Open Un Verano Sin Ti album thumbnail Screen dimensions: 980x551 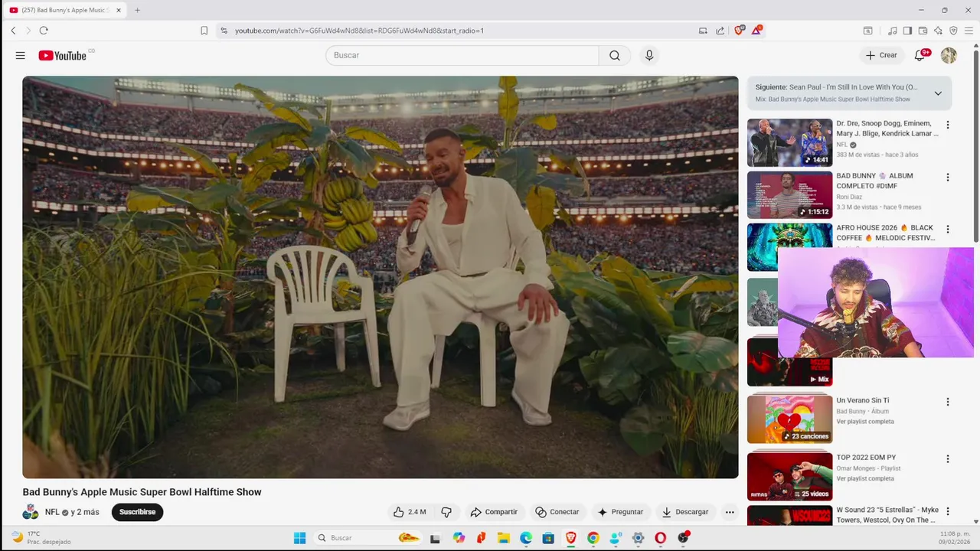click(789, 419)
